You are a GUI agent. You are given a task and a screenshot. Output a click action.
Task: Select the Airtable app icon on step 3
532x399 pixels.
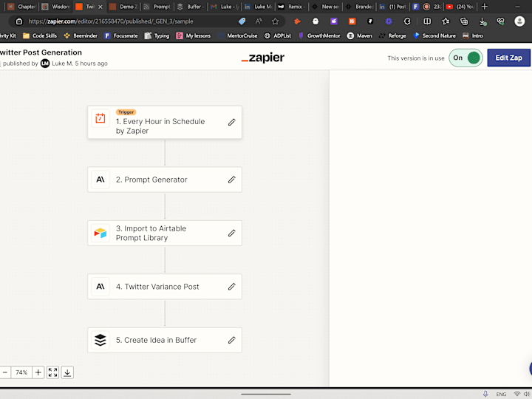100,233
